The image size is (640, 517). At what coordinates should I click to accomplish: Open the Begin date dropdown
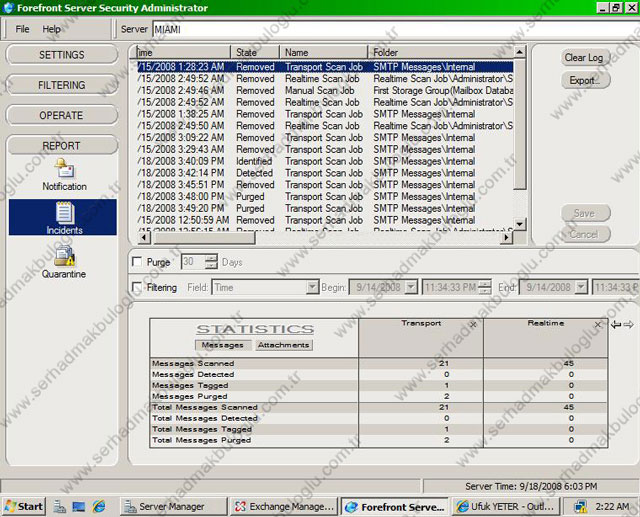(x=411, y=287)
